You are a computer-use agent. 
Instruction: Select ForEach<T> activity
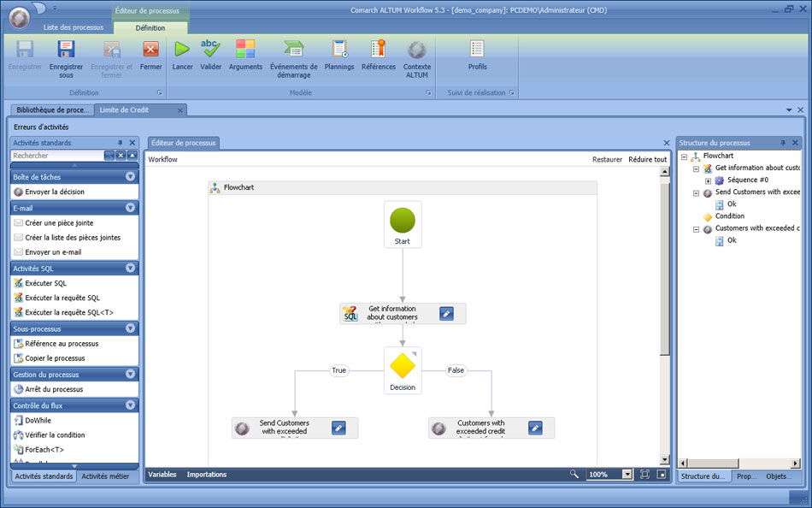coord(74,450)
